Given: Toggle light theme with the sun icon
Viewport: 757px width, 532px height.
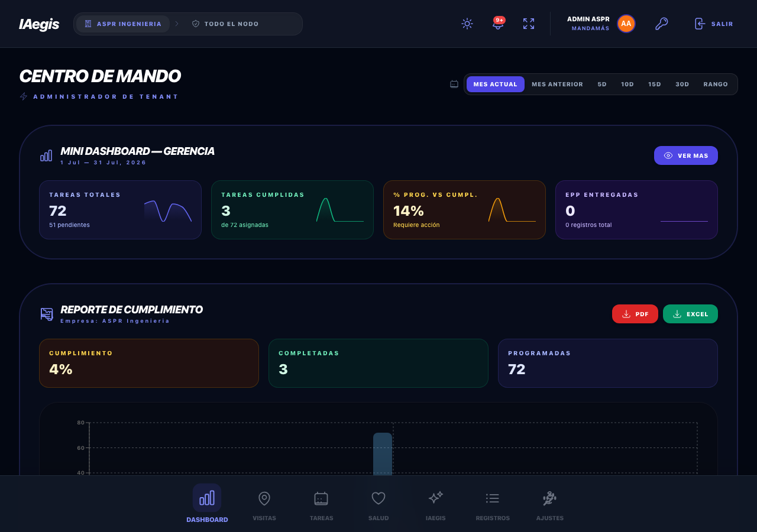Looking at the screenshot, I should click(467, 24).
